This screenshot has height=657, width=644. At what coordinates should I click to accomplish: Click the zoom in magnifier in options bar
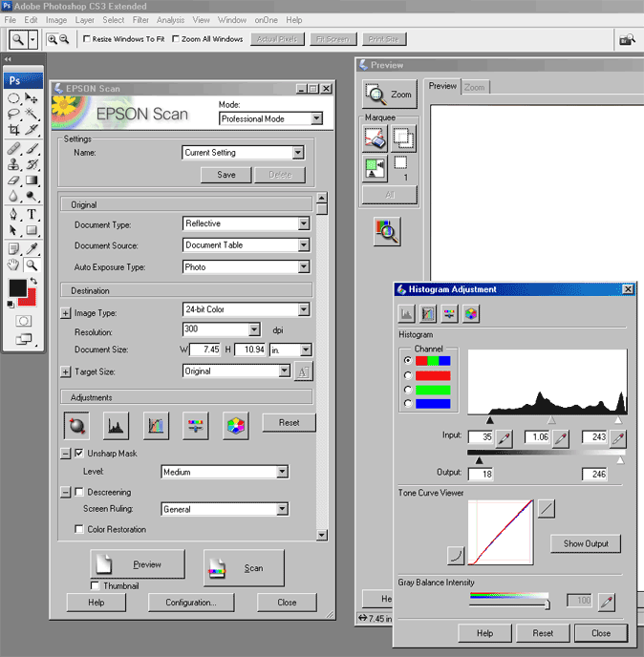pyautogui.click(x=52, y=39)
